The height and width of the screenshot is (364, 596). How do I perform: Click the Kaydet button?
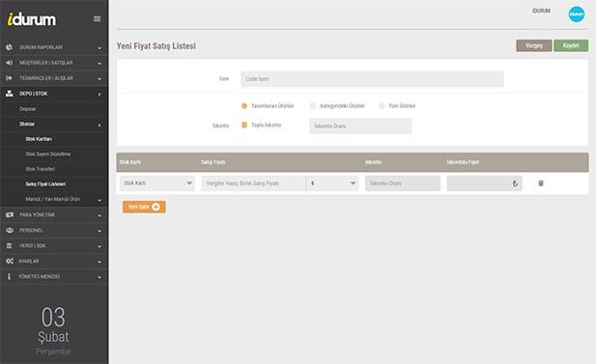coord(571,45)
